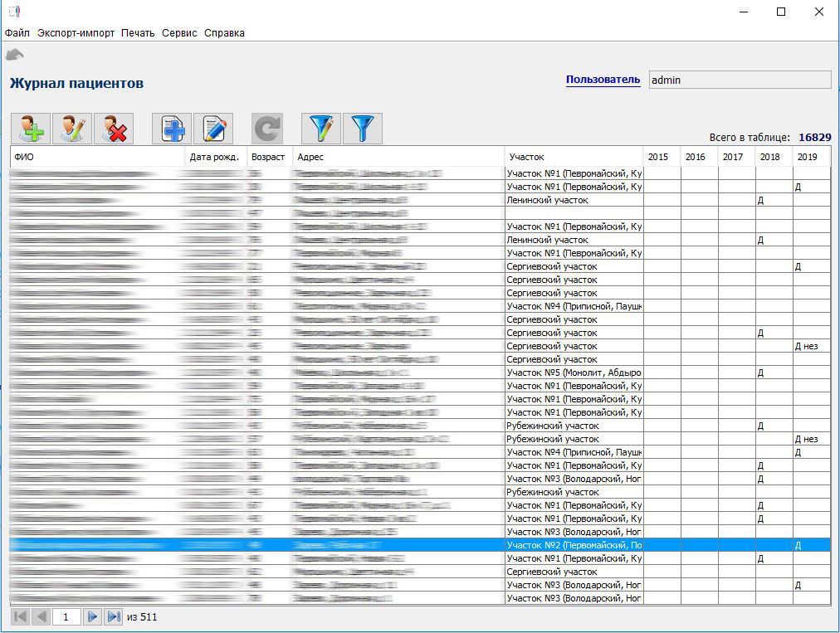Click the edit patient icon

click(72, 129)
